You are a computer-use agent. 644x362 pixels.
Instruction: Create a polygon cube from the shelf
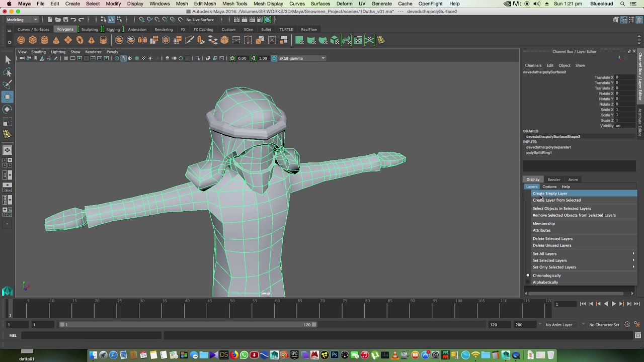(x=33, y=40)
